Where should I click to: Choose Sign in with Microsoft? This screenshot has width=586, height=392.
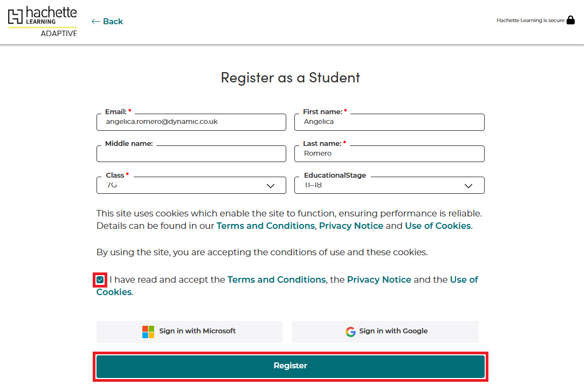(x=189, y=332)
